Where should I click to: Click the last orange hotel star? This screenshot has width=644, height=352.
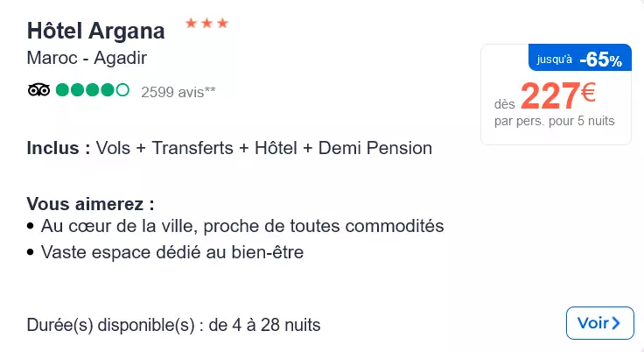pos(222,23)
